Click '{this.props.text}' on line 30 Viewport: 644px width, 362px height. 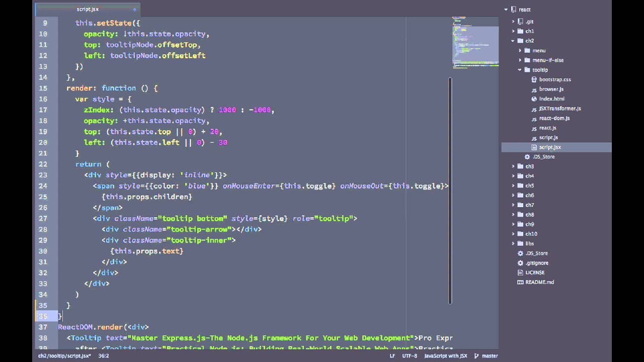coord(147,251)
